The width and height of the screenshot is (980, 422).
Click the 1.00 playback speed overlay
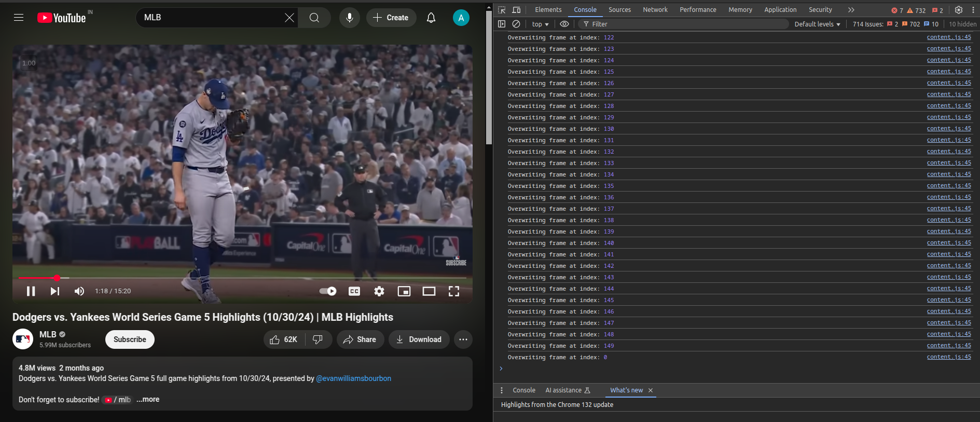29,63
